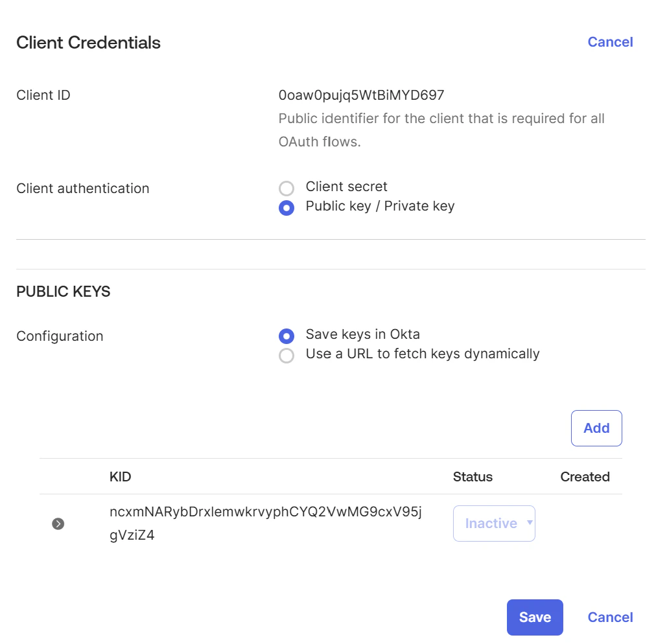Click the KID column header
656x644 pixels.
[x=121, y=476]
